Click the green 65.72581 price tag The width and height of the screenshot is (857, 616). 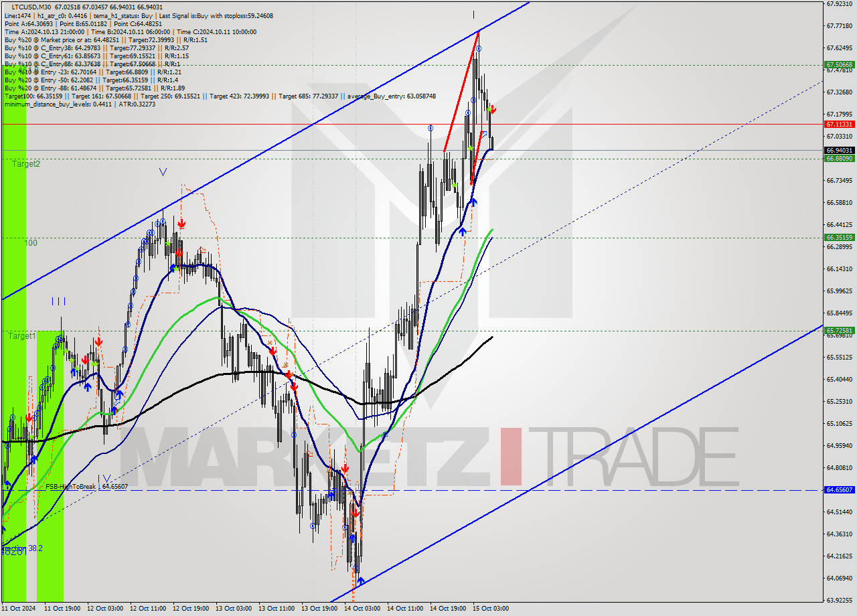pyautogui.click(x=839, y=330)
